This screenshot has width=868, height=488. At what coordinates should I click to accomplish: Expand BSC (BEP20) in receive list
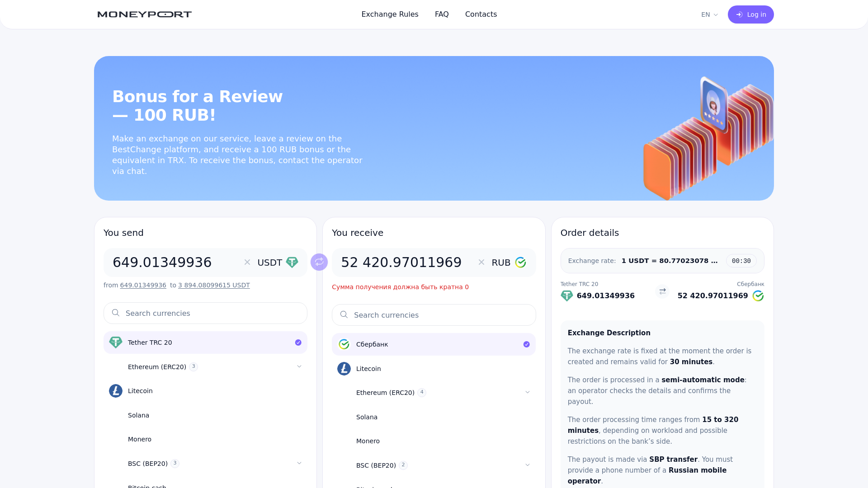(x=528, y=465)
